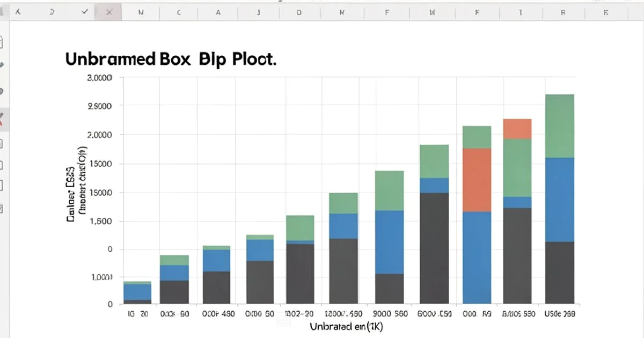Confirm entry with the checkmark button
This screenshot has width=644, height=338.
pyautogui.click(x=84, y=10)
